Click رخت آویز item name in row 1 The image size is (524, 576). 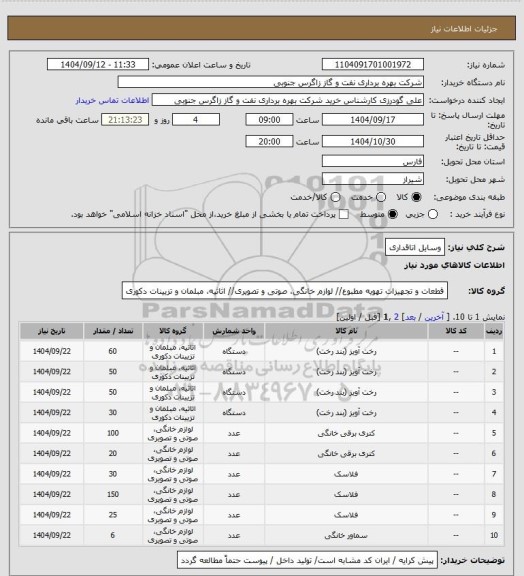[x=346, y=352]
